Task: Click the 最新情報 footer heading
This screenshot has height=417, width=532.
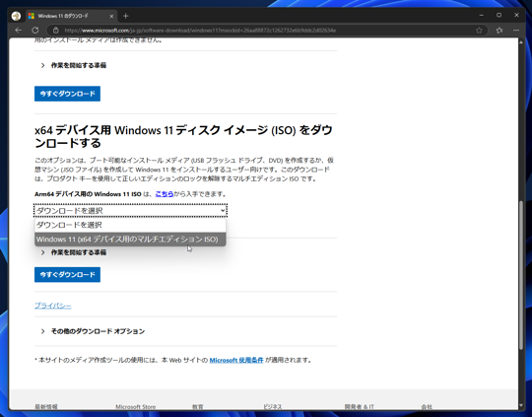Action: coord(46,406)
